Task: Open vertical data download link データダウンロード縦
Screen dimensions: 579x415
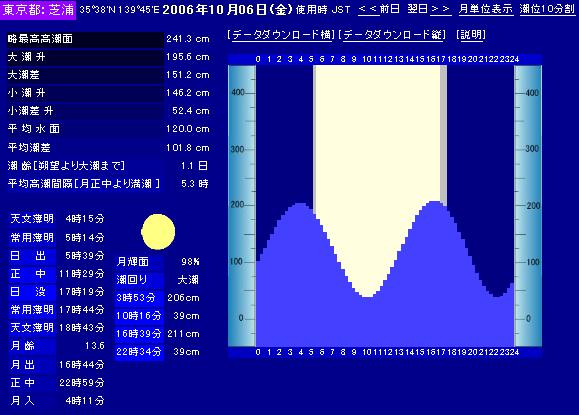Action: (x=393, y=35)
